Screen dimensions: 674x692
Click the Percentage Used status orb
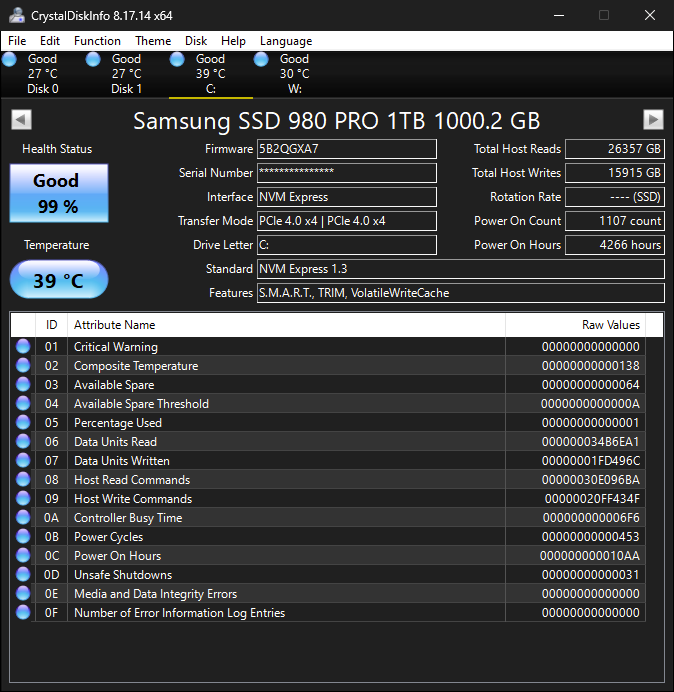[23, 422]
